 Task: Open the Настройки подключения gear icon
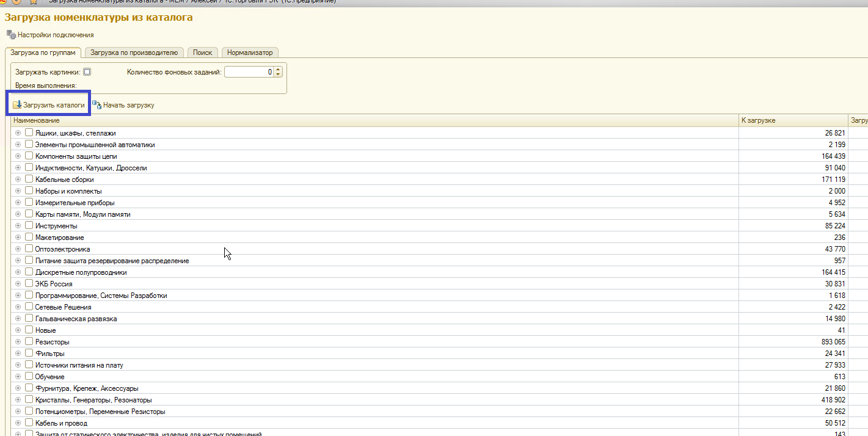coord(10,35)
